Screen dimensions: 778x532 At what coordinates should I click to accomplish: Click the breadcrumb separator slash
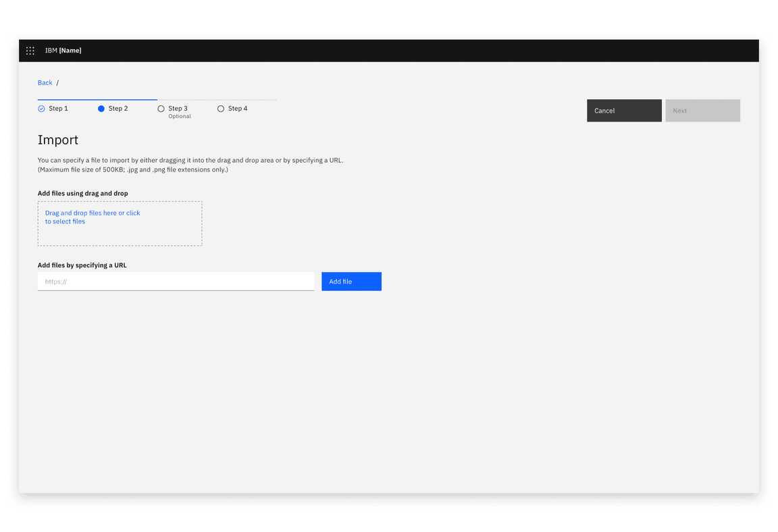click(56, 82)
